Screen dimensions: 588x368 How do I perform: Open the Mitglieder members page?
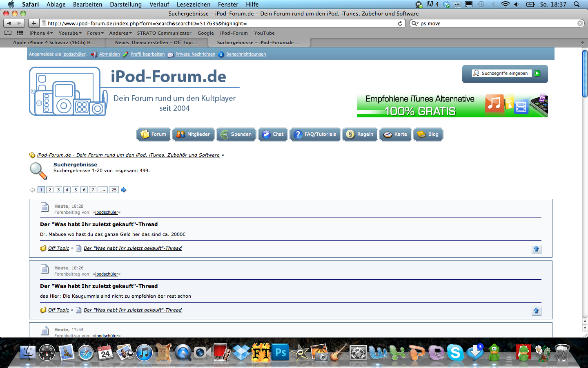194,134
